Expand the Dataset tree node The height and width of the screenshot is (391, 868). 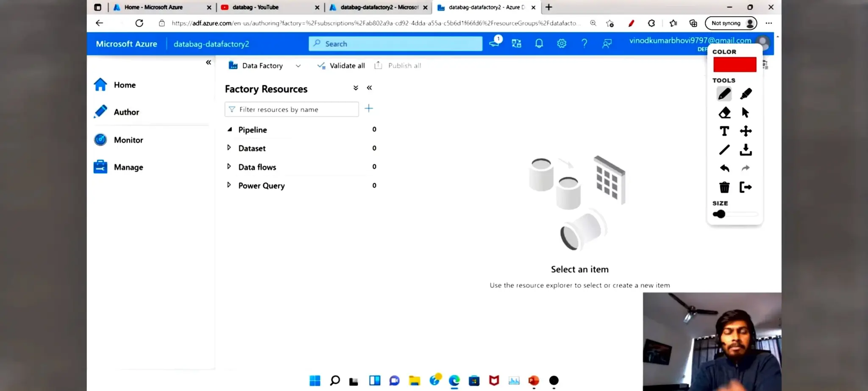229,148
